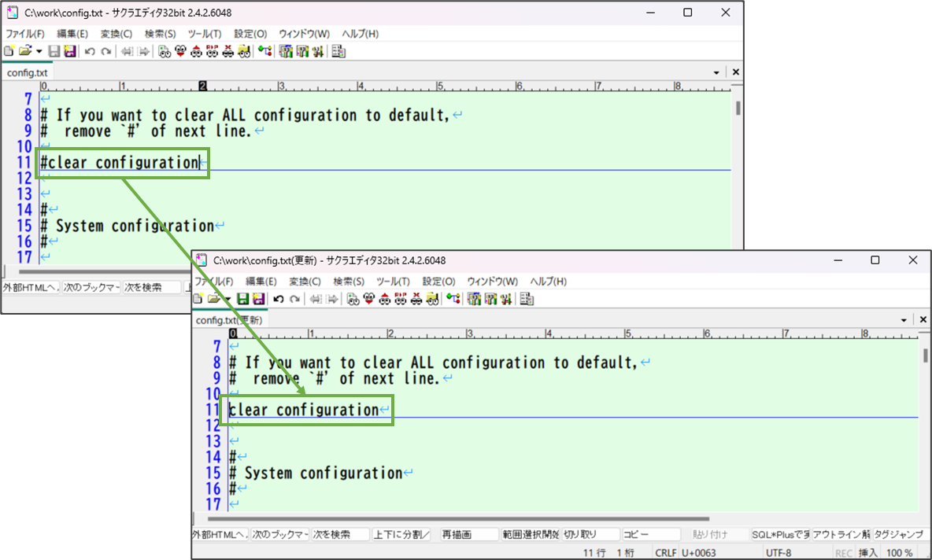Click New file icon in front window toolbar
Image resolution: width=932 pixels, height=560 pixels.
point(198,299)
